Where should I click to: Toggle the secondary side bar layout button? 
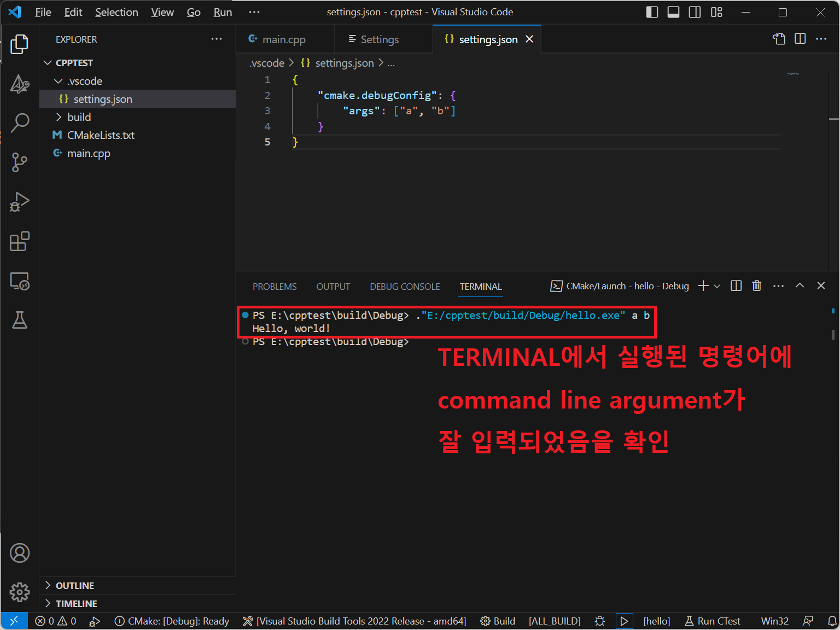tap(695, 12)
